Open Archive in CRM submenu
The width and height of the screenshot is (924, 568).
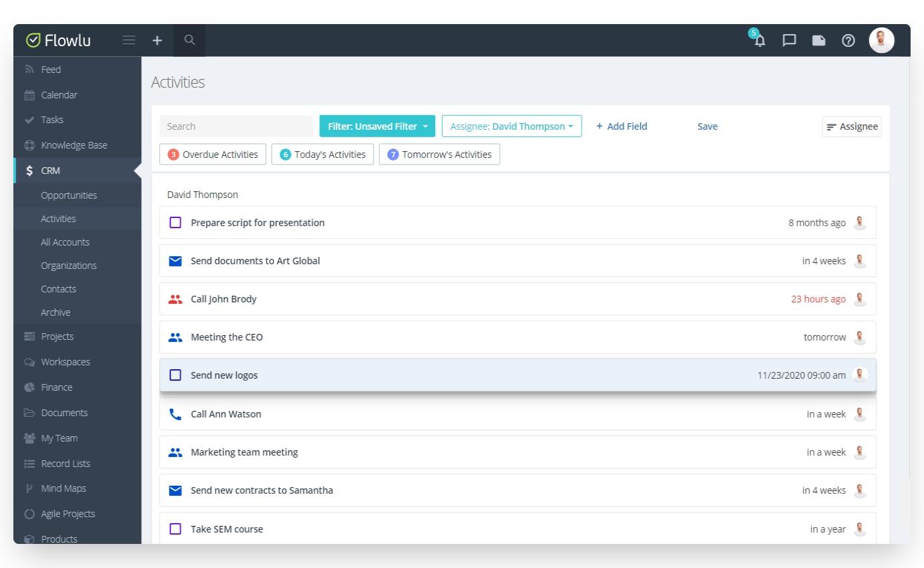tap(55, 312)
